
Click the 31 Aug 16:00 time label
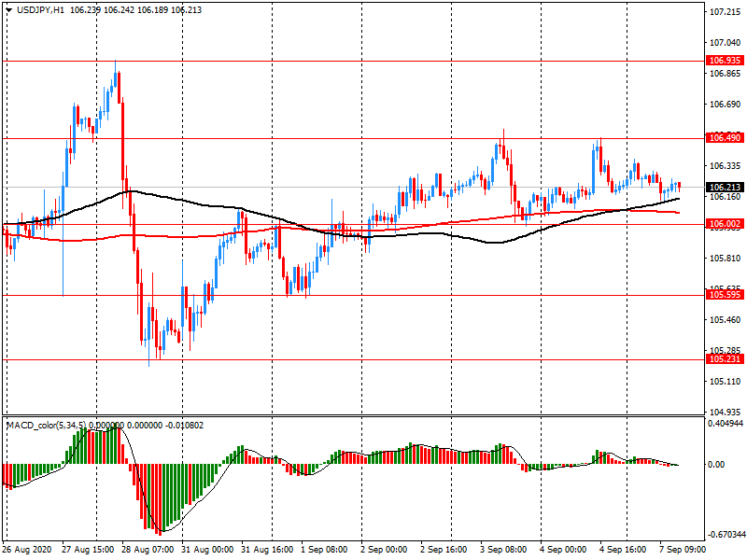tap(267, 550)
